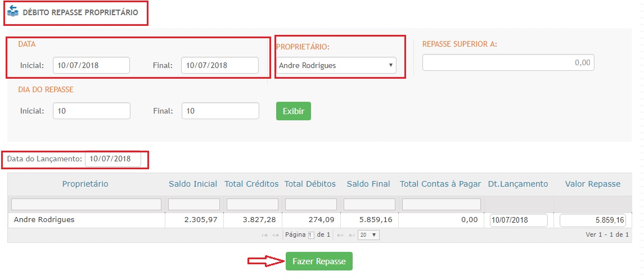Click the Dia do Repasse Inicial field
644x280 pixels.
click(x=91, y=111)
